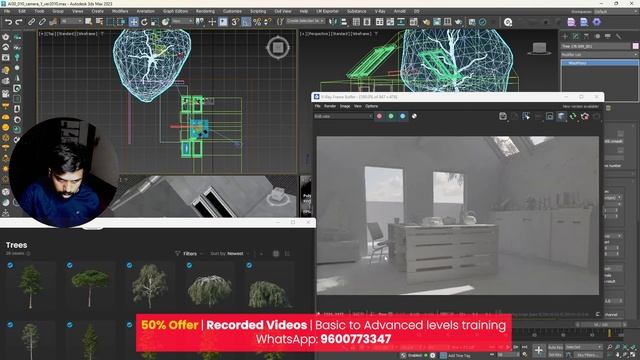Click the purple V-Ray document icon in toolbar
The width and height of the screenshot is (640, 360).
pos(571,22)
